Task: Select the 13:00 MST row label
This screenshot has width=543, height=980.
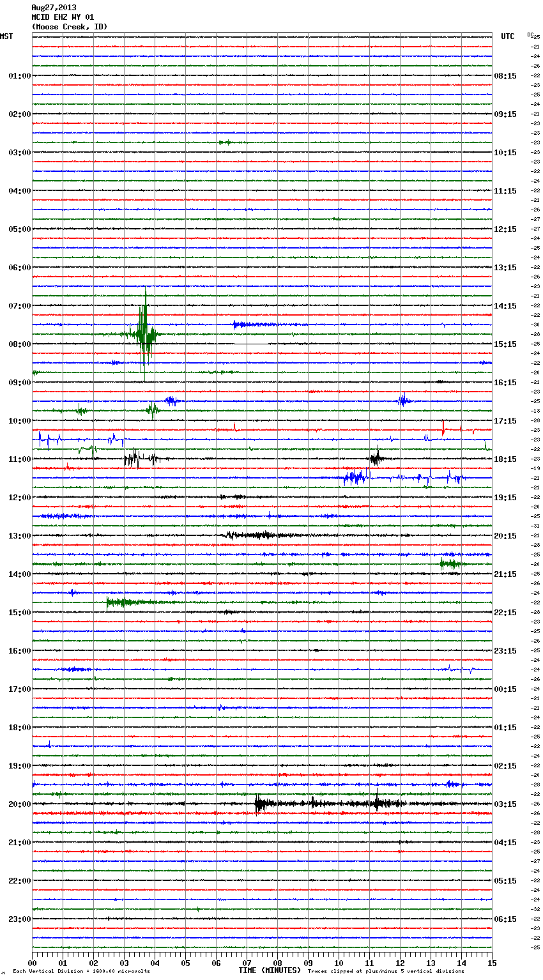Action: point(19,535)
